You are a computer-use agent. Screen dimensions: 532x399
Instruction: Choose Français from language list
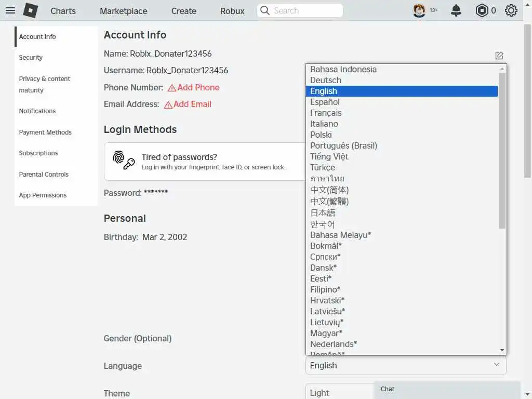[x=402, y=113]
